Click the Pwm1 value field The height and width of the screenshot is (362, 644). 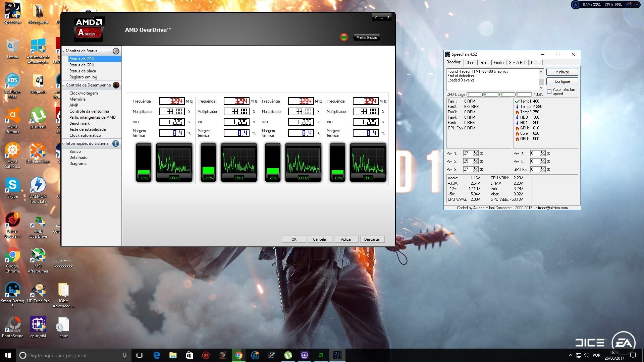(468, 154)
